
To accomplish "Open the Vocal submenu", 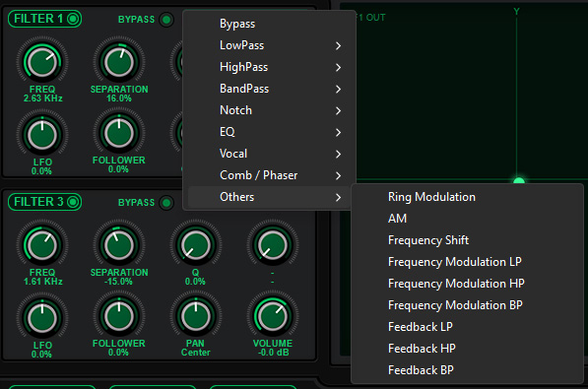I will click(269, 154).
